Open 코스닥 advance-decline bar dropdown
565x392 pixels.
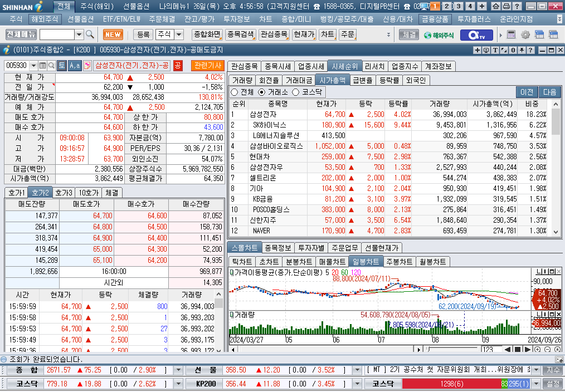(537, 384)
